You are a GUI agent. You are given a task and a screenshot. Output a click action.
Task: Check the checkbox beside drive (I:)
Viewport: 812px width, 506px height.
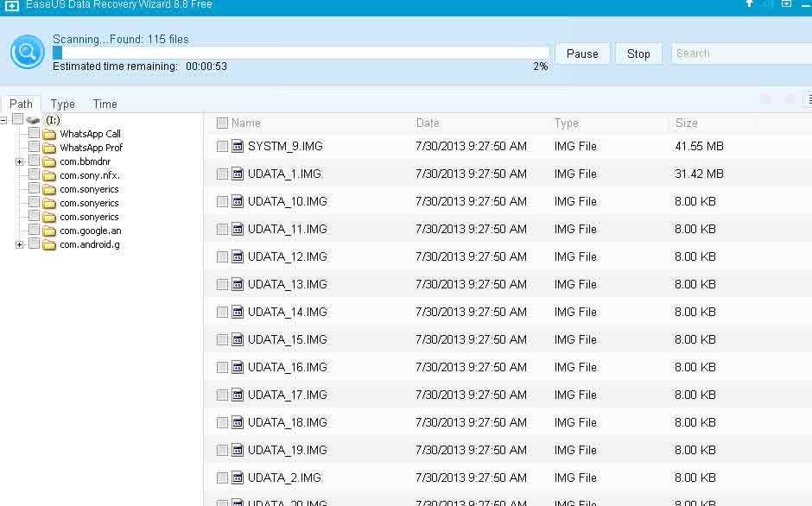[x=16, y=119]
